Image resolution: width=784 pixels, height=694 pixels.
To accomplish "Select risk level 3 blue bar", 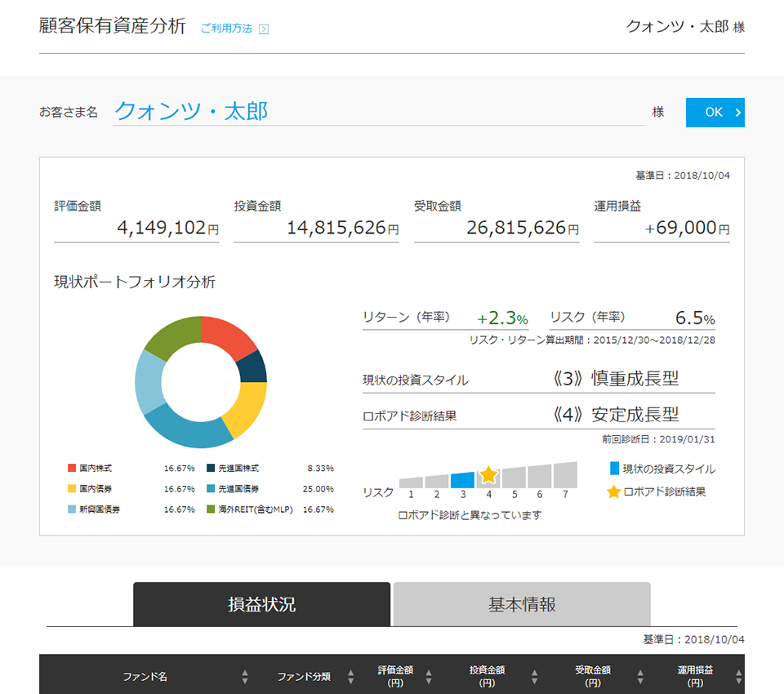I will point(462,480).
